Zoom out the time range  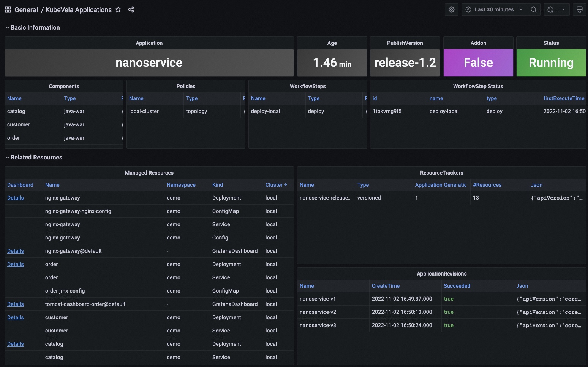click(x=534, y=9)
